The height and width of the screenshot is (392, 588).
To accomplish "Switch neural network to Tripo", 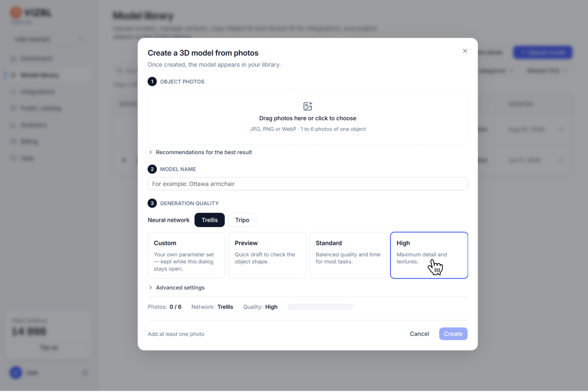I will [x=242, y=220].
